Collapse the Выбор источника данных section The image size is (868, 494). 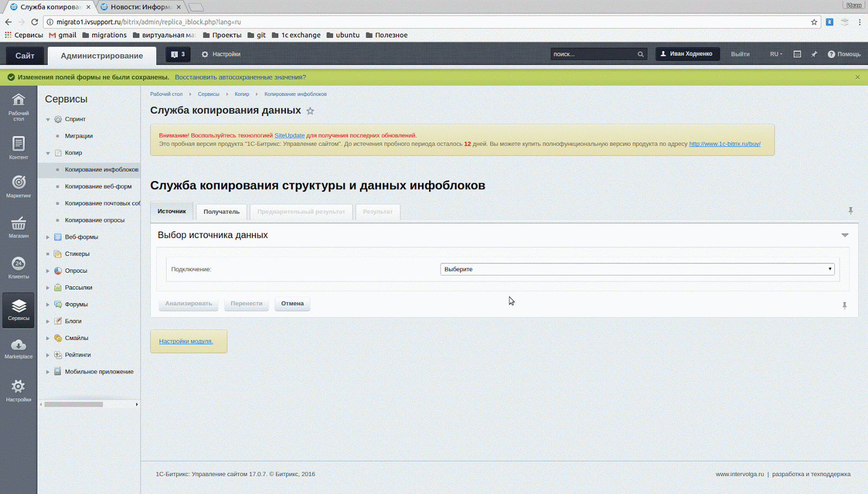pyautogui.click(x=845, y=235)
